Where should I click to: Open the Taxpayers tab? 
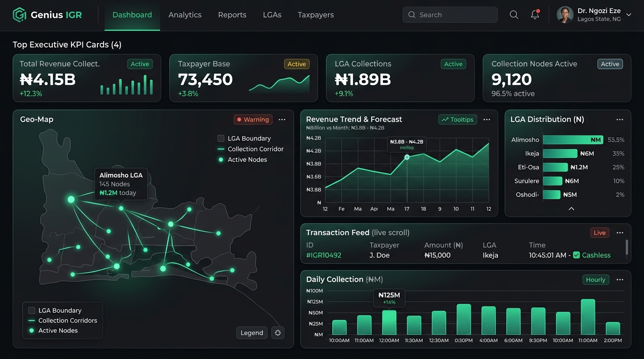click(x=316, y=15)
